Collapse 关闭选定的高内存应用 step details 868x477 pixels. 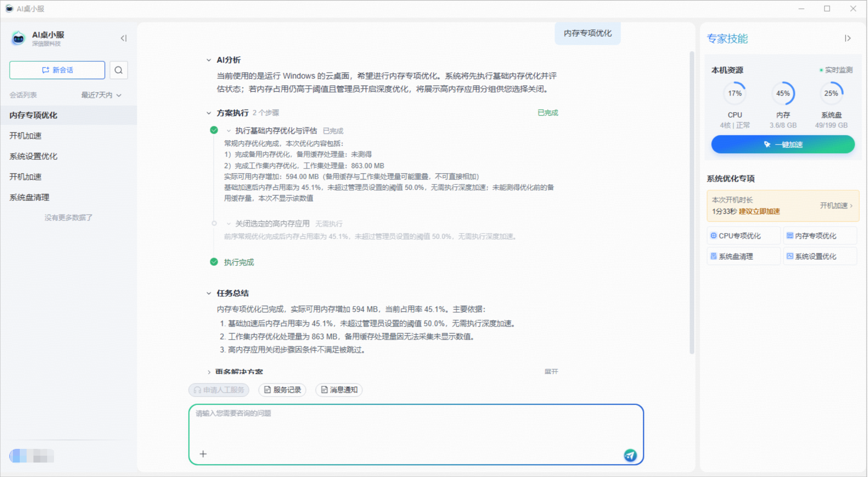228,224
